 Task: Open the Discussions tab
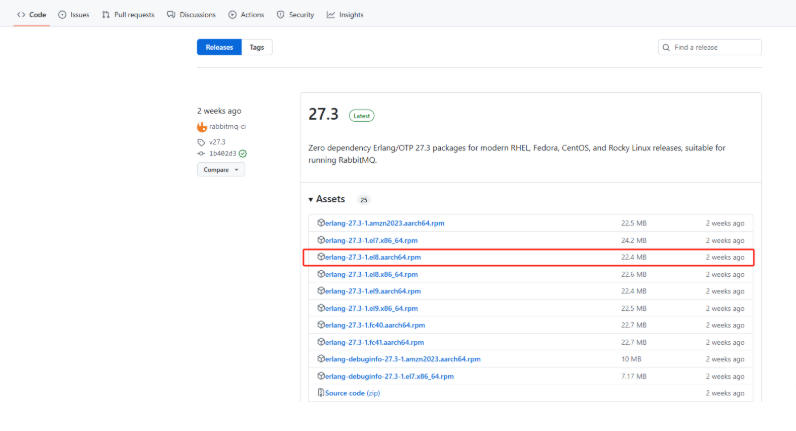pos(191,15)
